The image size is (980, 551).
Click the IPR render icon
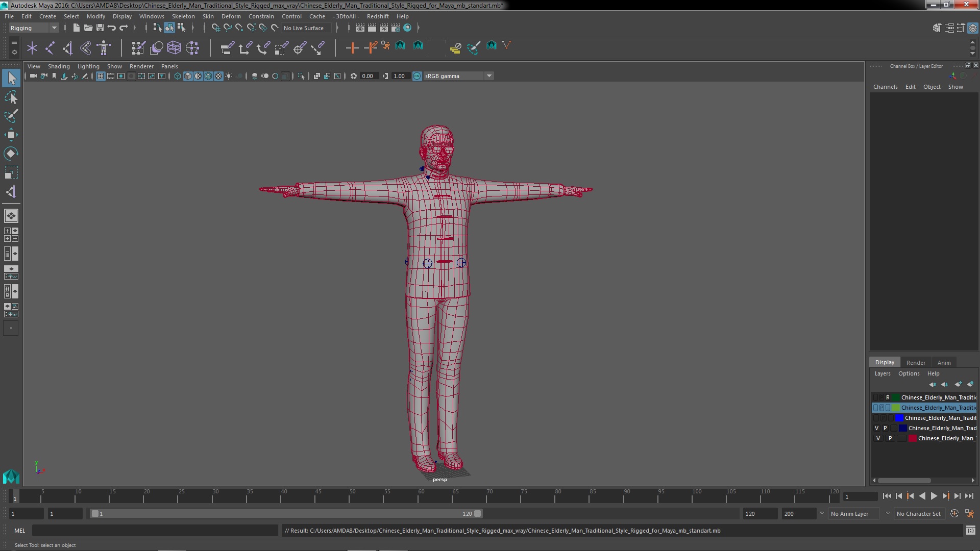coord(384,28)
